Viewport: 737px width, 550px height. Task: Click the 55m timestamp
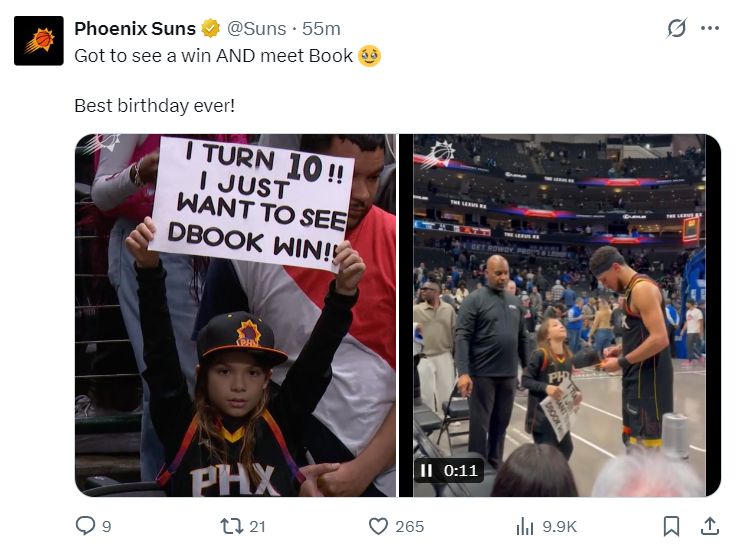(321, 29)
